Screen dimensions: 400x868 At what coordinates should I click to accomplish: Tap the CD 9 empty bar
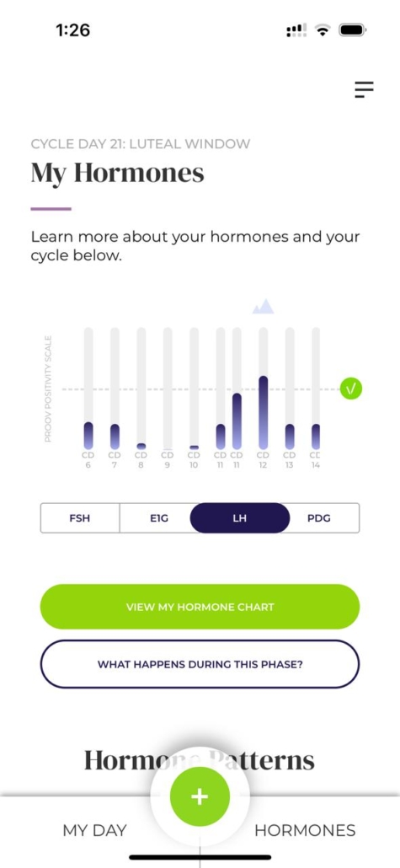click(168, 388)
